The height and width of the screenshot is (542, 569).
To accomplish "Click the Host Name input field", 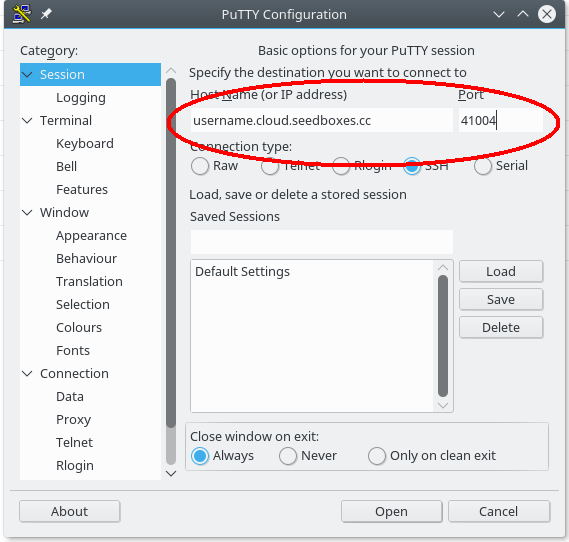I will [322, 120].
